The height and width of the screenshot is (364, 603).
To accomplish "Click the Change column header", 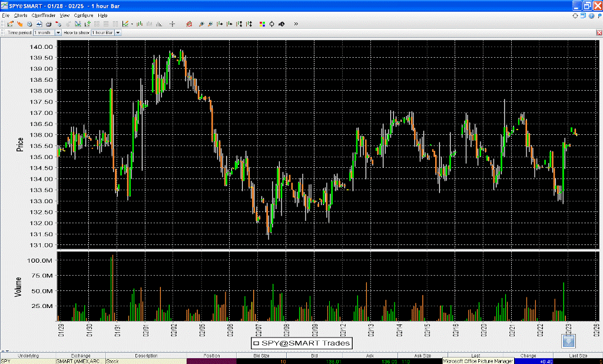I will click(x=528, y=356).
